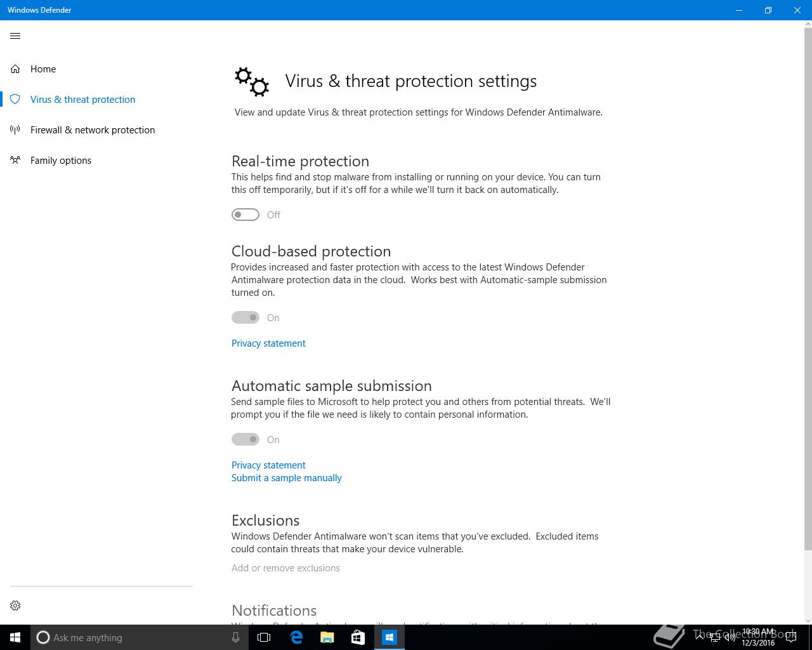
Task: Click the active Windows Defender taskbar icon
Action: point(390,637)
